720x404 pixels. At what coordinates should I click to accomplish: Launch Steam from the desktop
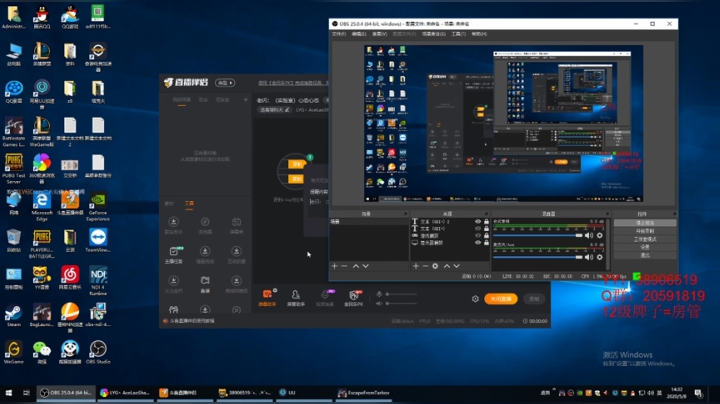(14, 314)
